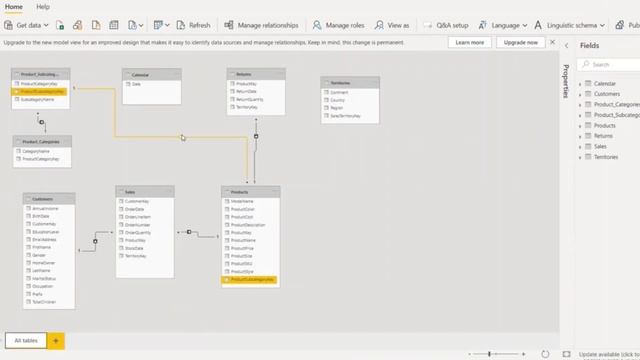Screen dimensions: 640x360
Task: Click the zoom slider handle
Action: (x=489, y=354)
